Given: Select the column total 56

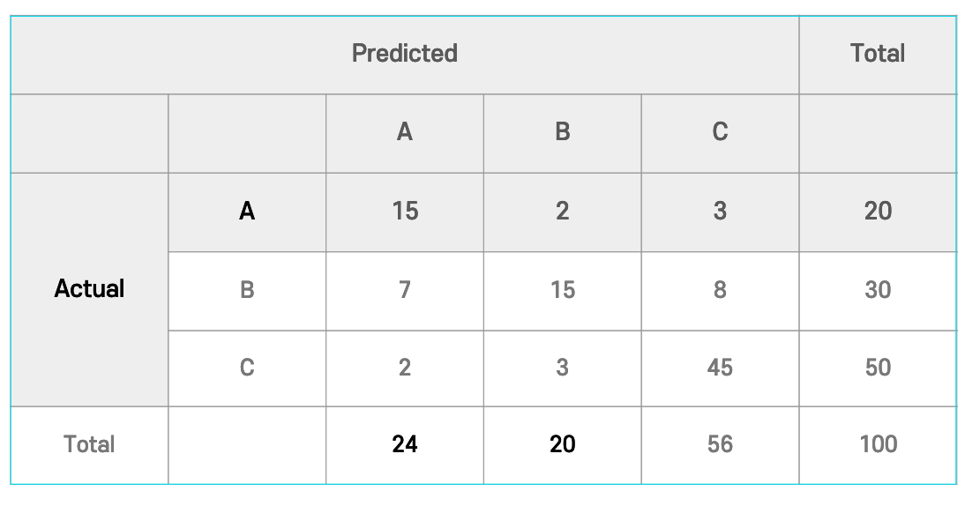Looking at the screenshot, I should pos(720,445).
